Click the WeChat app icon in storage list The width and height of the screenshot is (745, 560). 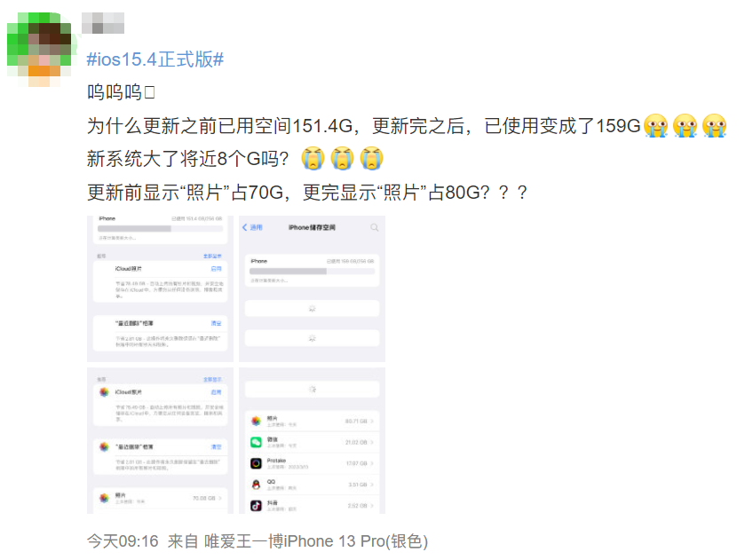256,442
